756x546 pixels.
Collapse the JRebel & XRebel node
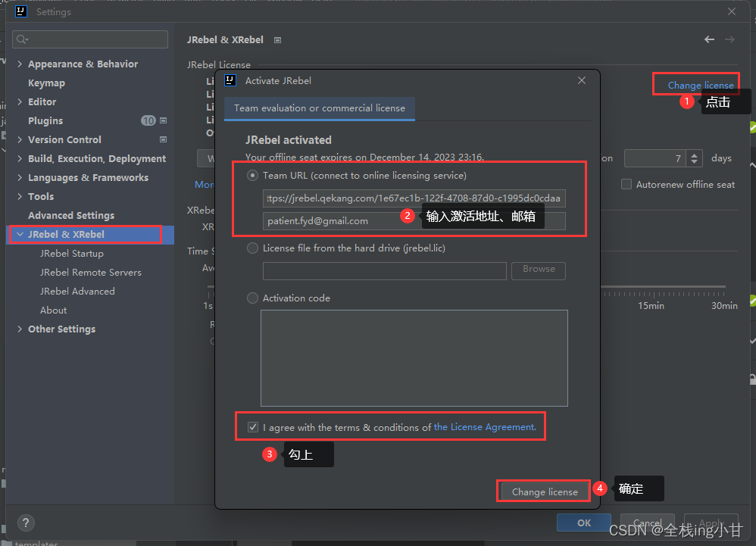pyautogui.click(x=20, y=234)
